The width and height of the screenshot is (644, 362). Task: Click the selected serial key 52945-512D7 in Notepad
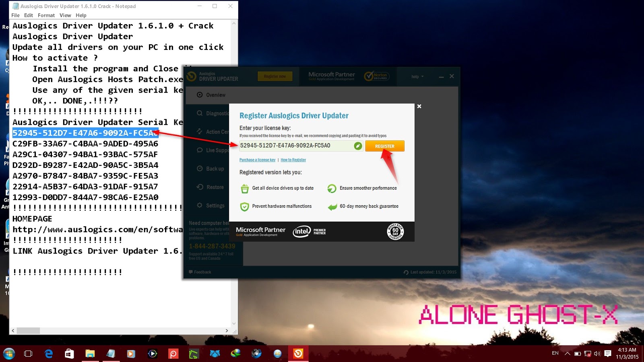click(85, 133)
